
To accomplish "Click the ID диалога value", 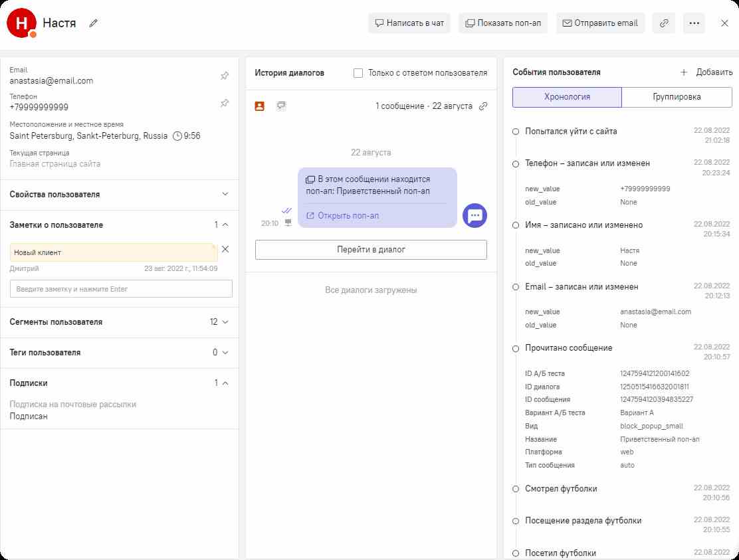I will pyautogui.click(x=654, y=387).
